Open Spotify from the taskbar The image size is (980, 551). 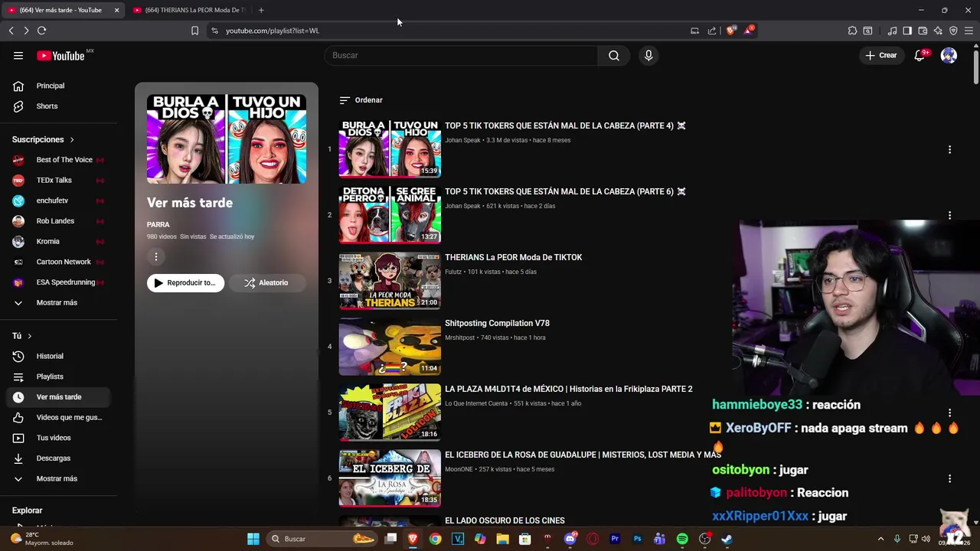682,539
